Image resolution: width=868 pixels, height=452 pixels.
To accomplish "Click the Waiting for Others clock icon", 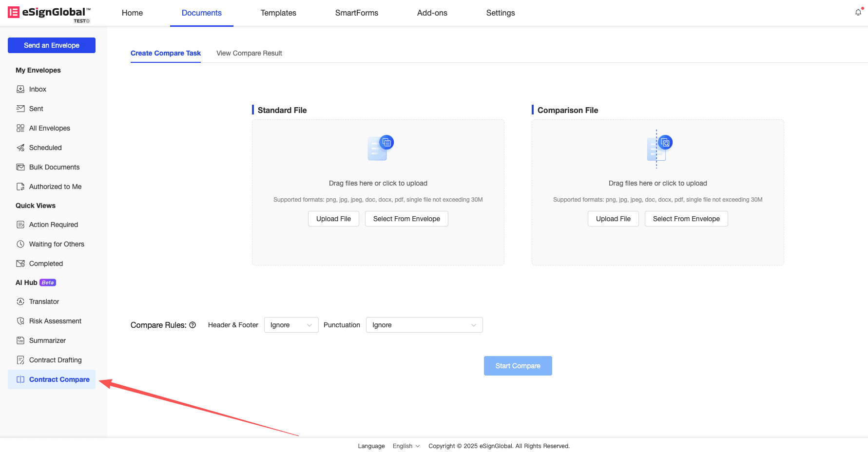I will [x=20, y=244].
